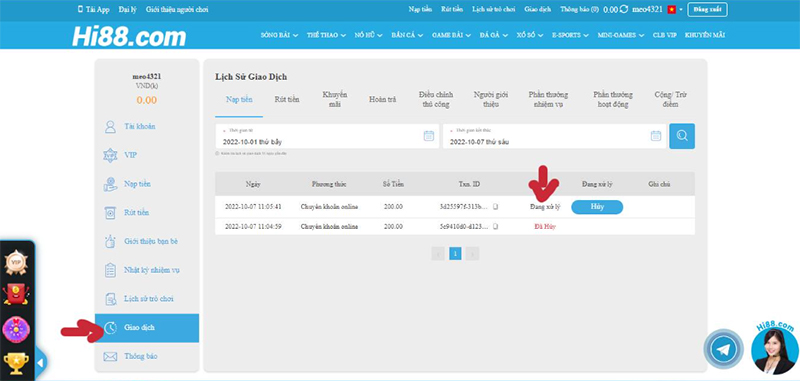Click the Giao dịch clock icon
The image size is (800, 381).
pos(110,327)
